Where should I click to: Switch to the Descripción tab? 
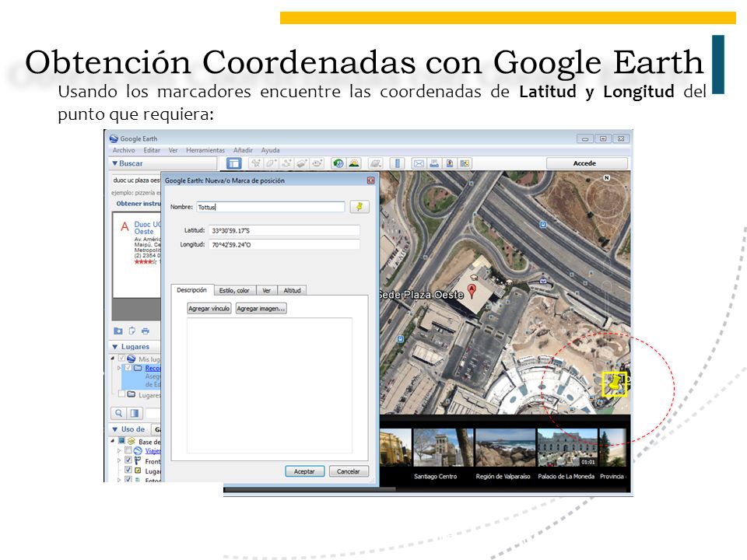click(x=191, y=289)
